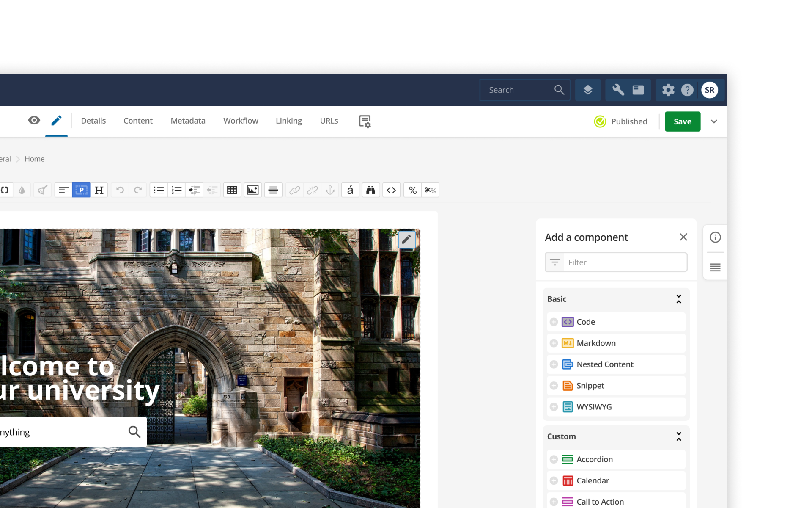Switch to the Workflow tab
The height and width of the screenshot is (508, 812).
click(241, 121)
